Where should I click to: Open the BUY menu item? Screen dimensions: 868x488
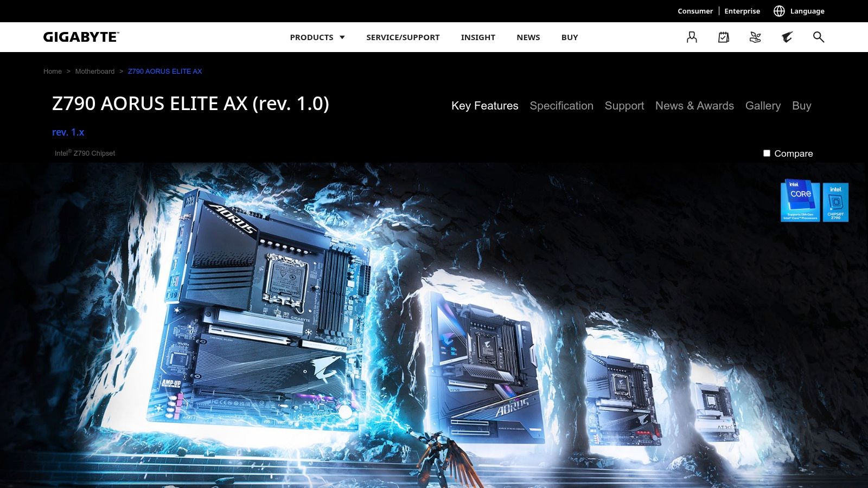570,37
